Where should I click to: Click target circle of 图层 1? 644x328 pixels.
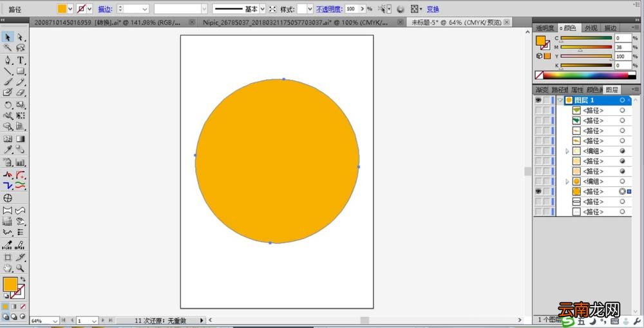[622, 100]
